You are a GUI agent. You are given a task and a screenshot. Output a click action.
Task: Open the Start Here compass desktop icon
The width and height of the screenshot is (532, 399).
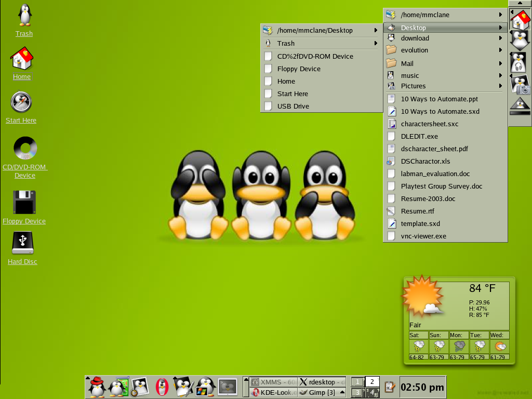pos(21,102)
